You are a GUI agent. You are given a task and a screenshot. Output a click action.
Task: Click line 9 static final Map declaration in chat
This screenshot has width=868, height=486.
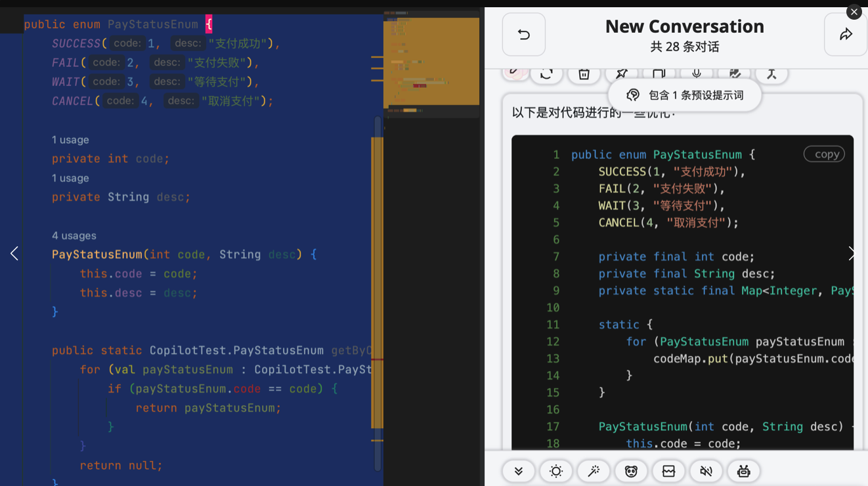coord(726,290)
